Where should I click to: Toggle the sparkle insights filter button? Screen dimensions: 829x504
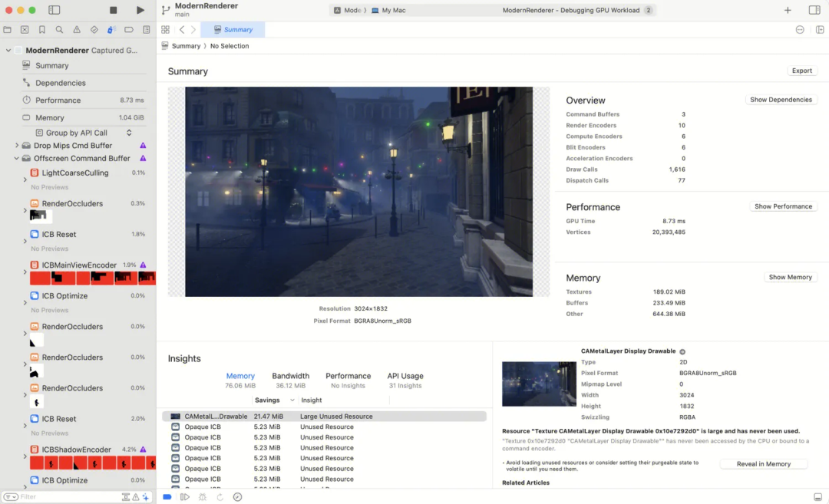pos(146,496)
